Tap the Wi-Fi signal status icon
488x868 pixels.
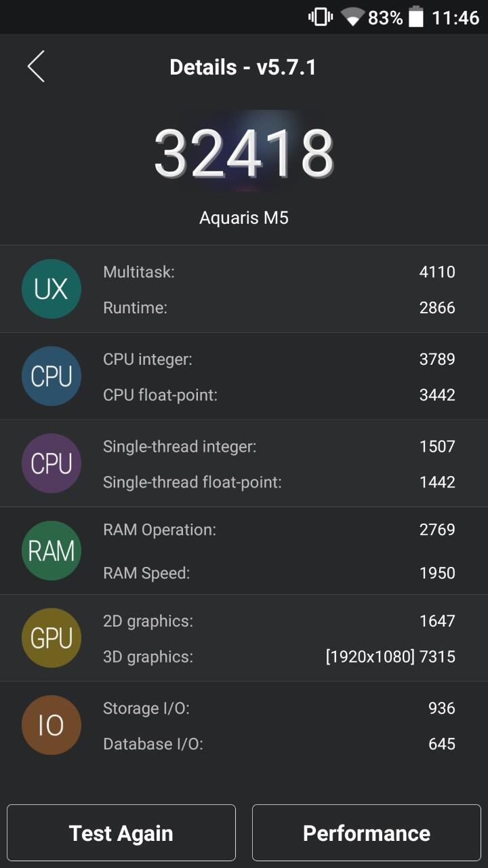[352, 17]
